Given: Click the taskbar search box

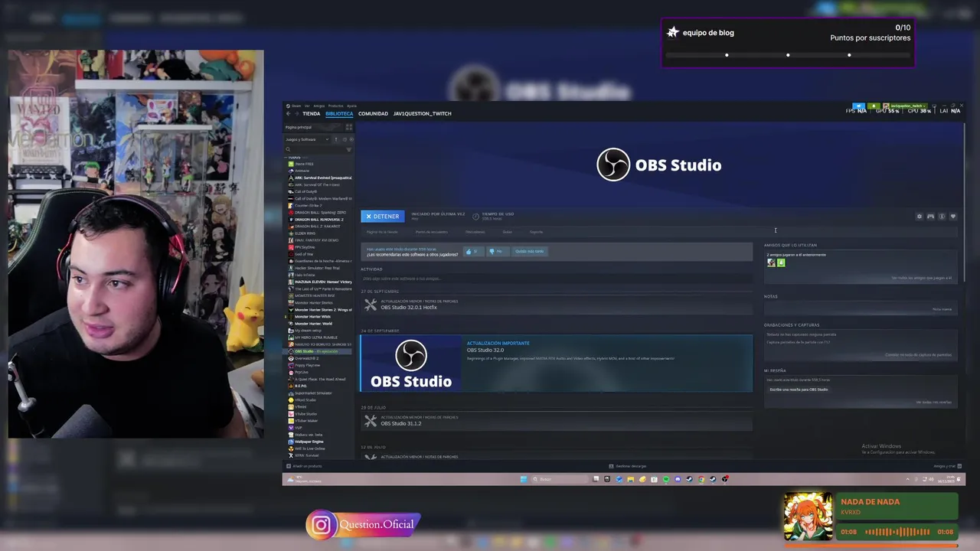Looking at the screenshot, I should (x=559, y=479).
